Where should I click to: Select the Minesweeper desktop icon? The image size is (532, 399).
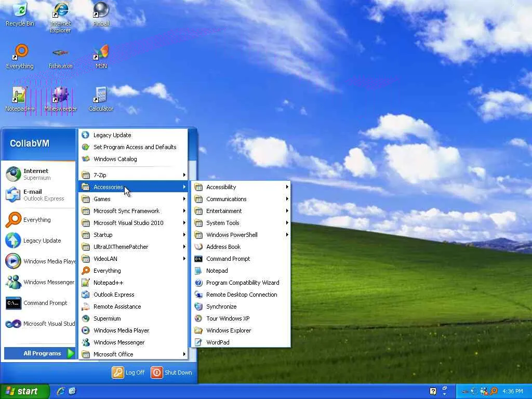click(60, 99)
